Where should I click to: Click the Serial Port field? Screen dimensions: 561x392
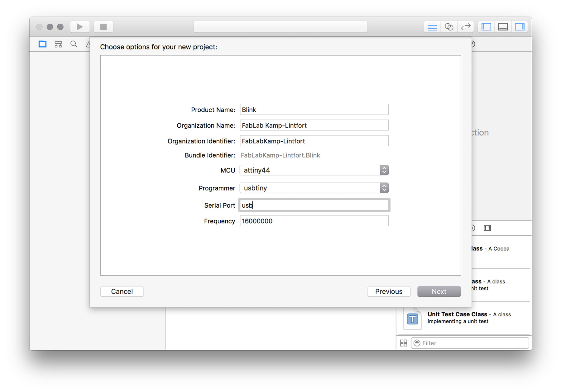pos(314,205)
